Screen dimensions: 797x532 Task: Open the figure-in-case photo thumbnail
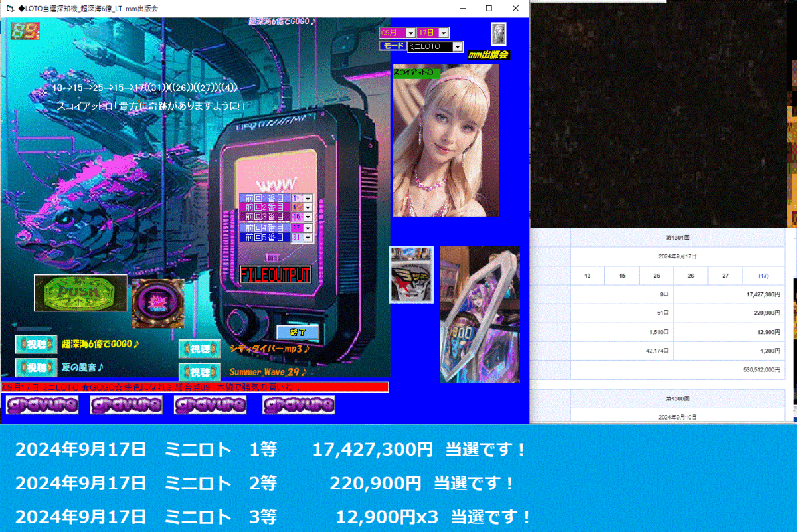click(x=480, y=314)
